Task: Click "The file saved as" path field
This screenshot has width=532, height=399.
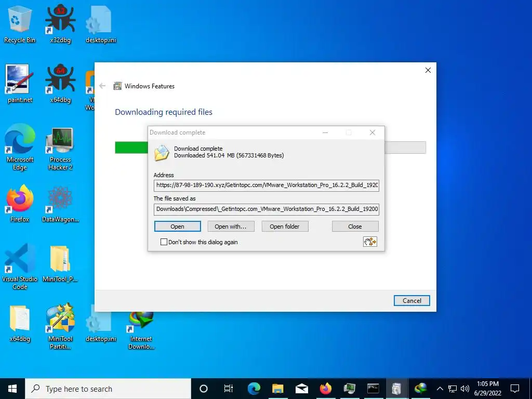Action: point(267,209)
